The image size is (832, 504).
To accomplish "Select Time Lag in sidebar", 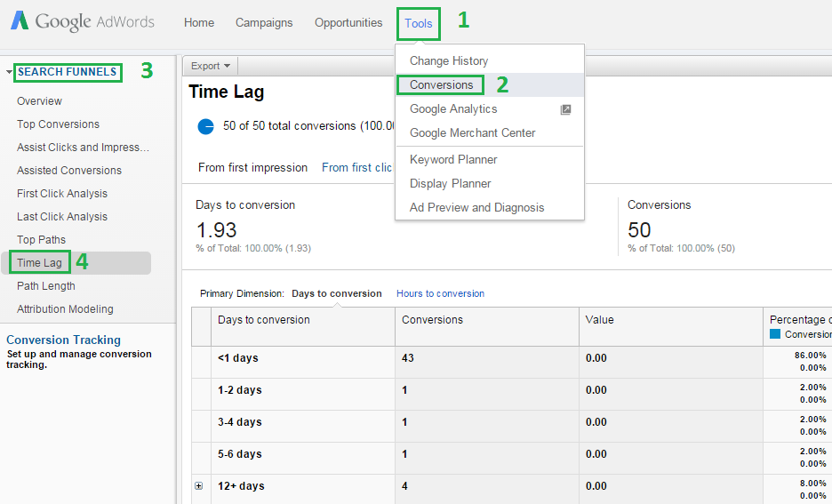I will click(39, 262).
